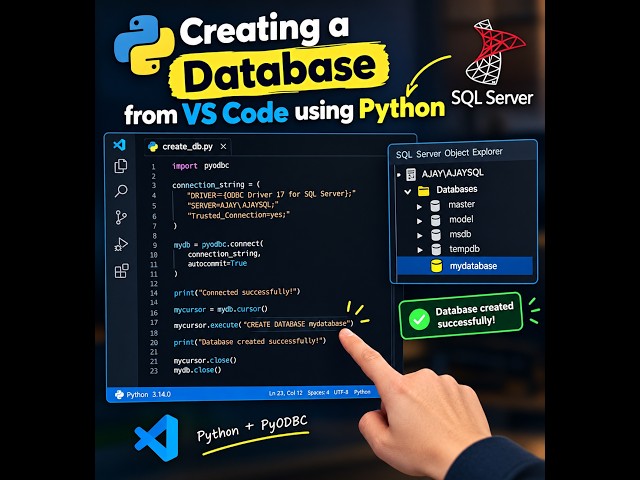Select the AJAY\AJAYSQL server label
The height and width of the screenshot is (480, 640).
453,173
